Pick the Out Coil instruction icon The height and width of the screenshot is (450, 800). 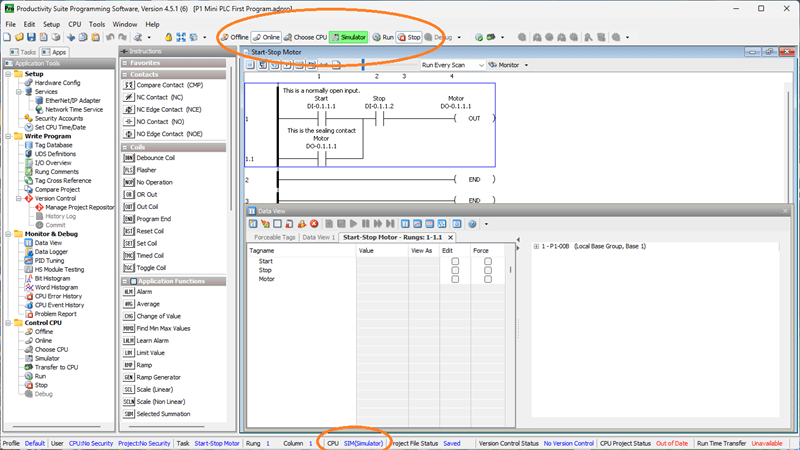coord(129,207)
